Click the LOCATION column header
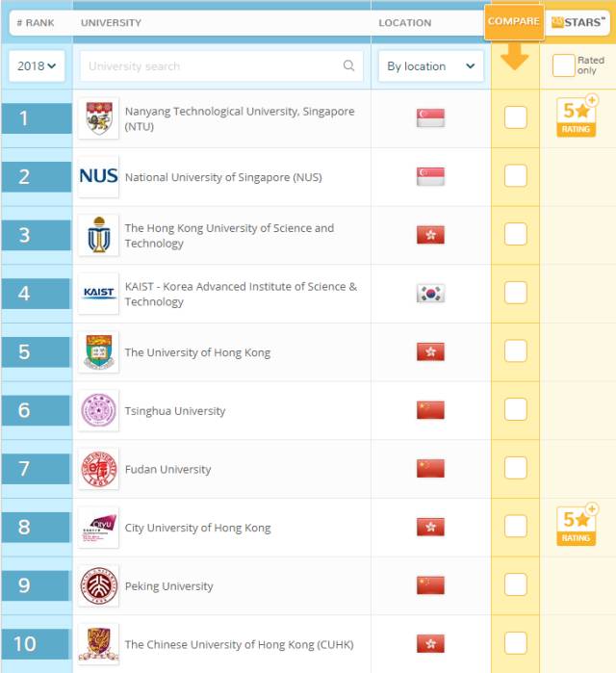 405,23
